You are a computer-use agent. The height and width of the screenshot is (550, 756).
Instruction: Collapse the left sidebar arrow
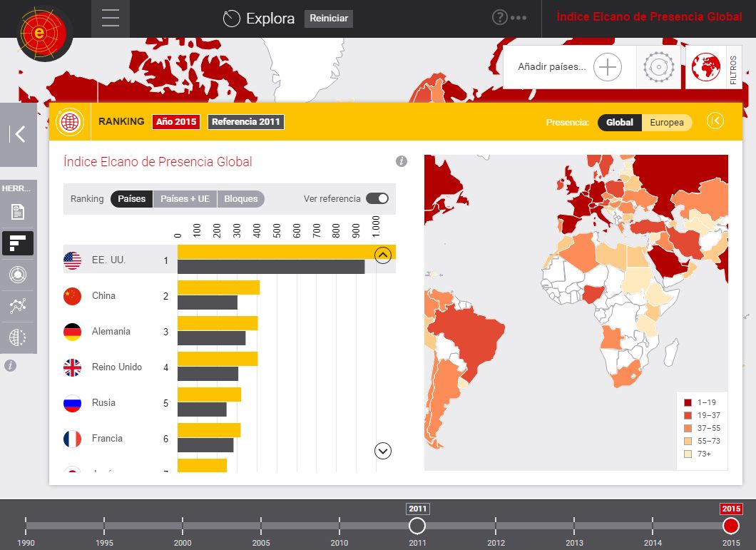click(x=19, y=134)
